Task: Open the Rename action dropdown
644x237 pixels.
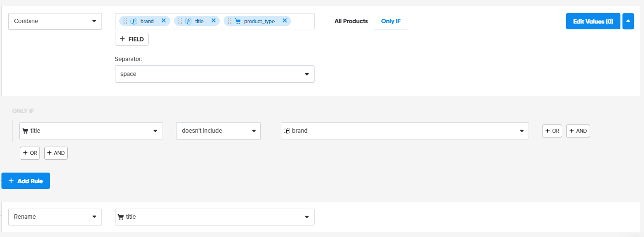Action: [55, 217]
